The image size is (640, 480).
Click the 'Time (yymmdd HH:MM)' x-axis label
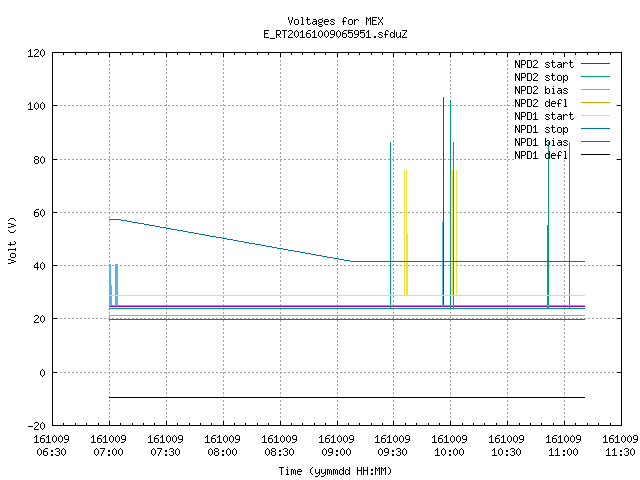(335, 471)
